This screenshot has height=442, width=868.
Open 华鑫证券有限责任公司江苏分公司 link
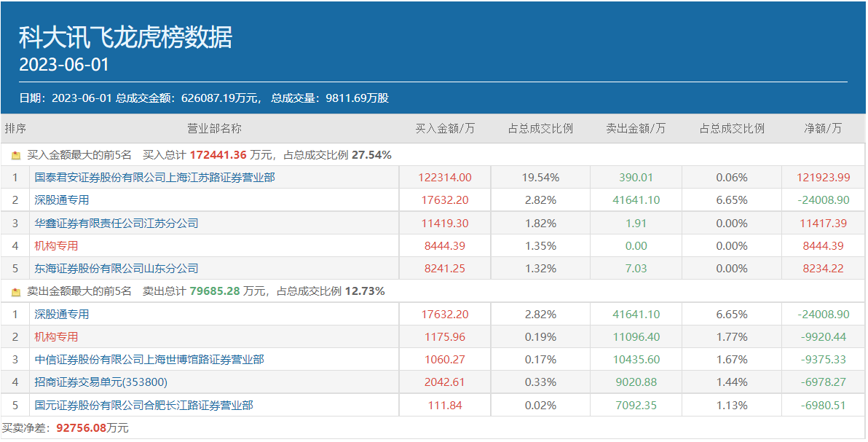116,224
